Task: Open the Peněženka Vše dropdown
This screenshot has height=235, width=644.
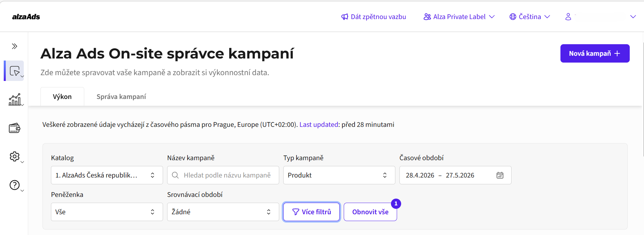Action: tap(107, 212)
